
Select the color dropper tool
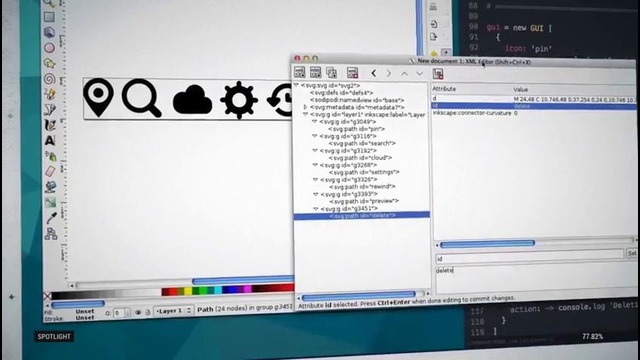(51, 218)
